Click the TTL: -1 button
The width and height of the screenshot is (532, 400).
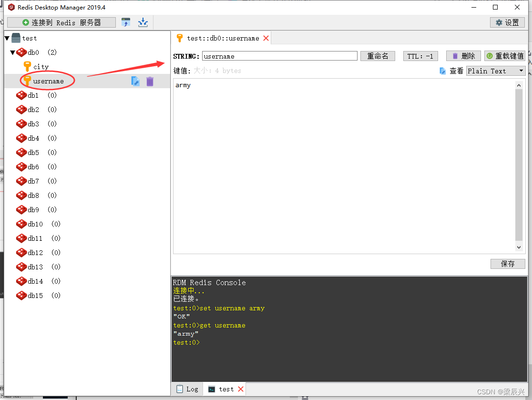(420, 56)
